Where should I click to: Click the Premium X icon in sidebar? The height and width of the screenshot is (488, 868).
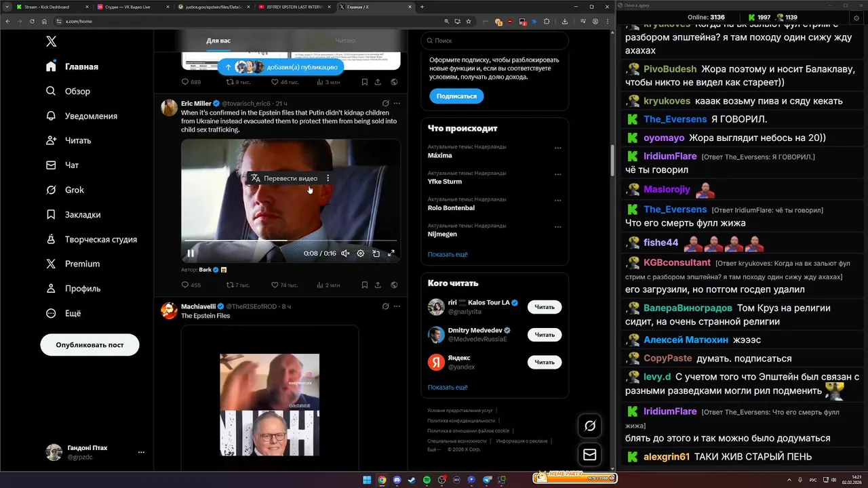click(x=51, y=264)
